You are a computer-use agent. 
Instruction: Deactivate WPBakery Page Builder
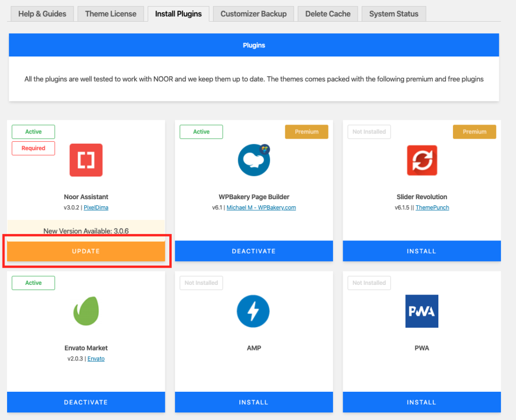point(254,251)
